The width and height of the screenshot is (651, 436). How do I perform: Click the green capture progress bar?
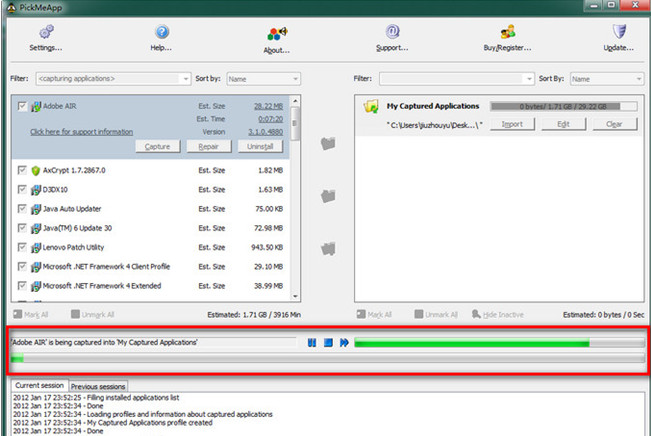[x=470, y=343]
